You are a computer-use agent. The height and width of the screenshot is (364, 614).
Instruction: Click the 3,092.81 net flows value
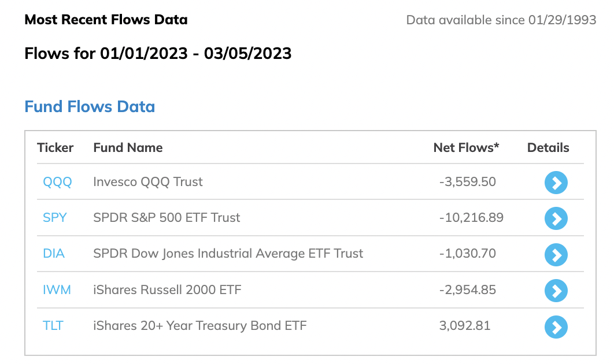tap(465, 326)
